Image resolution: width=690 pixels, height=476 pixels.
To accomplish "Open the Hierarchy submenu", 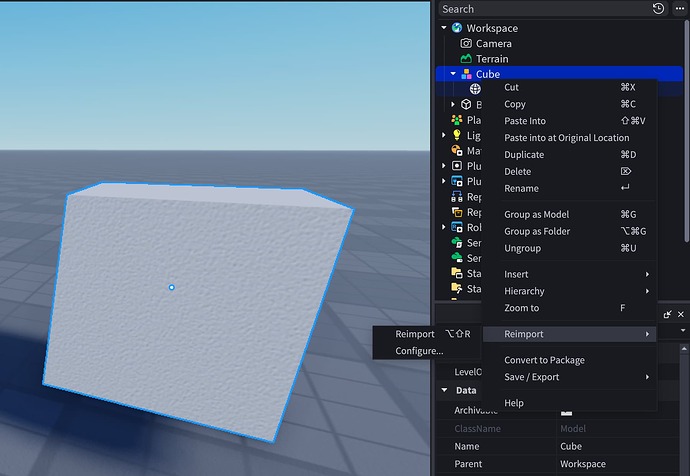I will (x=570, y=291).
